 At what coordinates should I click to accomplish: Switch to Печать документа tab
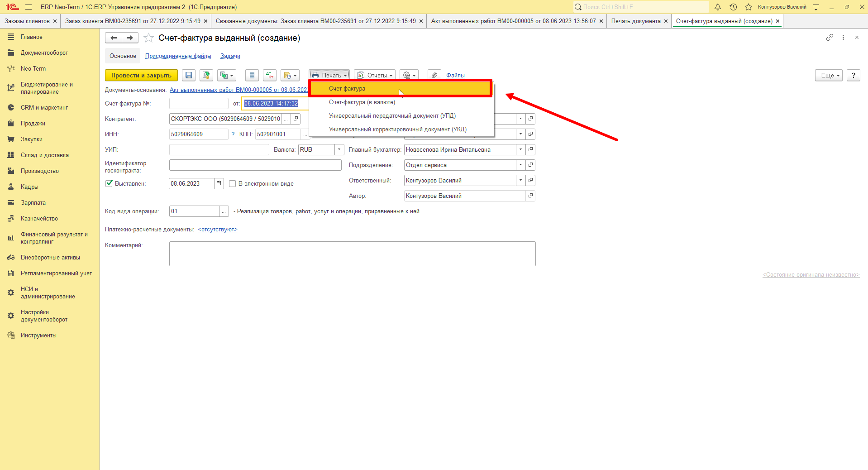(x=636, y=21)
